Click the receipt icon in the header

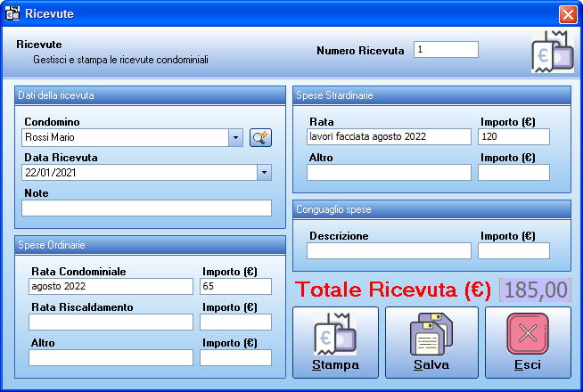point(552,52)
